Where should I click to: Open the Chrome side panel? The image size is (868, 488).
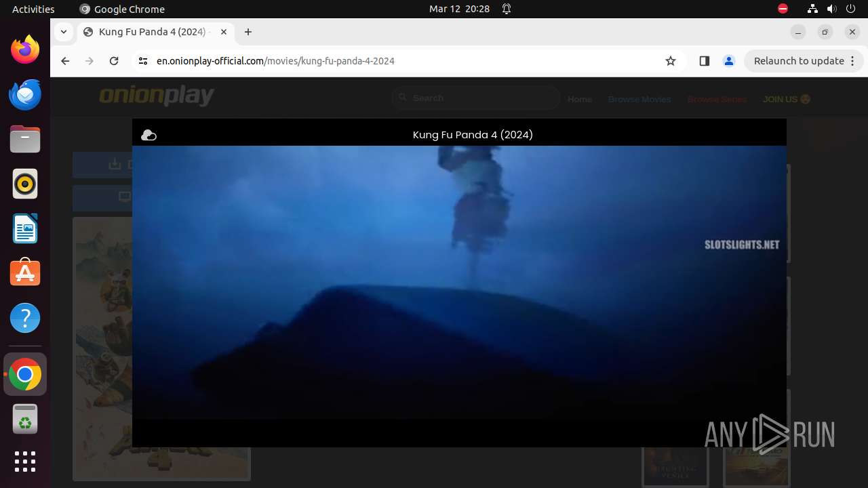tap(704, 61)
